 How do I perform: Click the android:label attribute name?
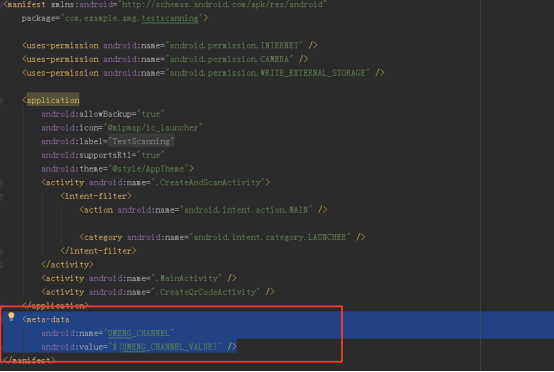pyautogui.click(x=72, y=141)
